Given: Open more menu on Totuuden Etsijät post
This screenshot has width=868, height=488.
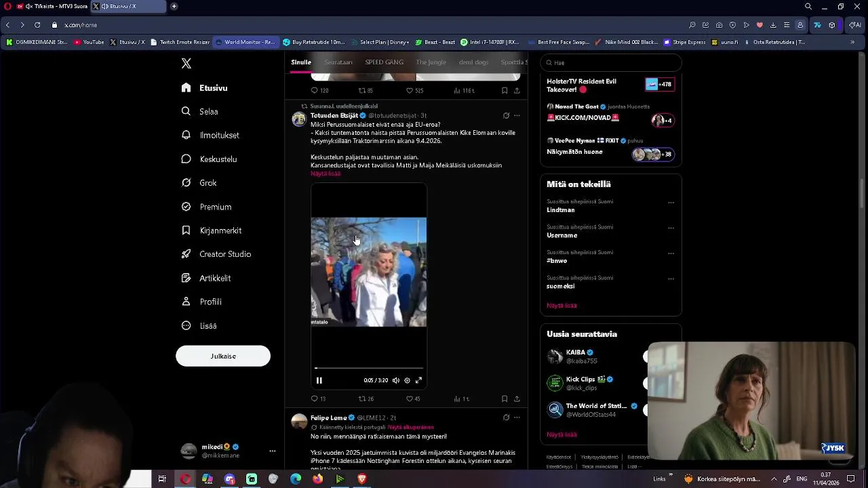Looking at the screenshot, I should (517, 116).
